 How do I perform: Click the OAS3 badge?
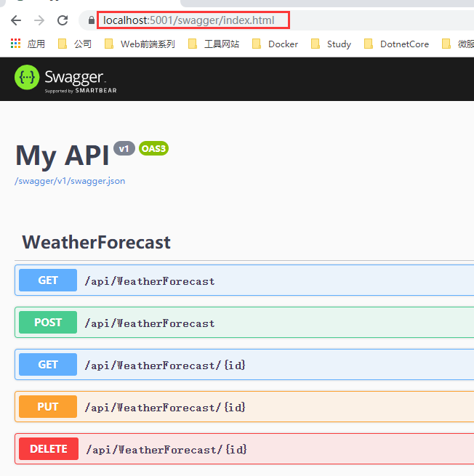[153, 148]
